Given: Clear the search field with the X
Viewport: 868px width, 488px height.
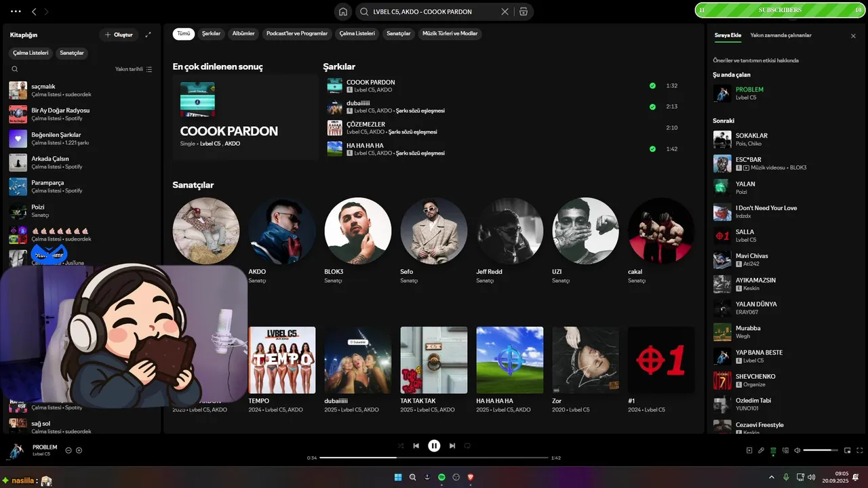Looking at the screenshot, I should tap(505, 12).
